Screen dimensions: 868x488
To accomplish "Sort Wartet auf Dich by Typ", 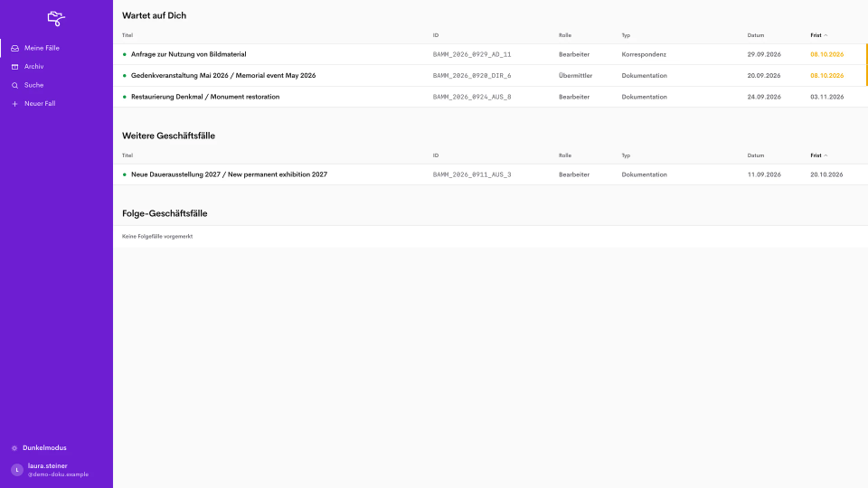I will coord(626,35).
